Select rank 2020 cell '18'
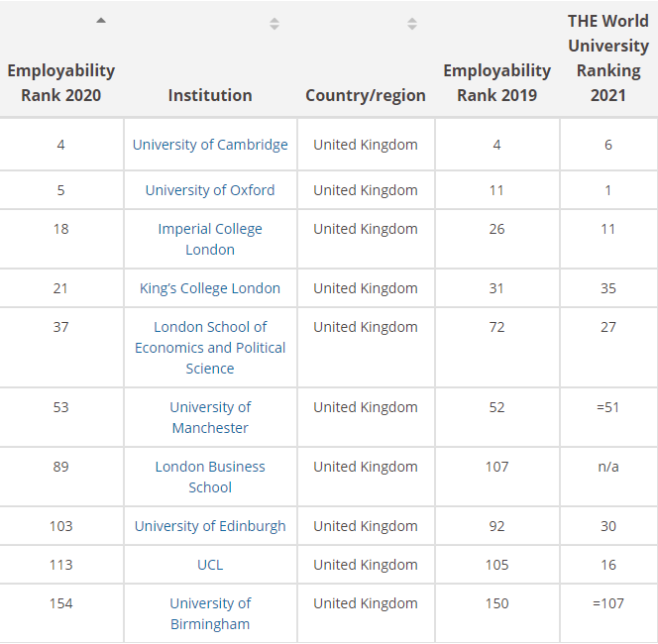 (x=60, y=229)
